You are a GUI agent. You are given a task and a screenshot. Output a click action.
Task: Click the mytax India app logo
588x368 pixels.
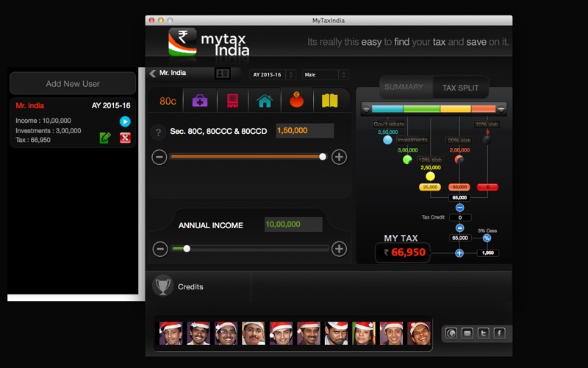click(209, 43)
